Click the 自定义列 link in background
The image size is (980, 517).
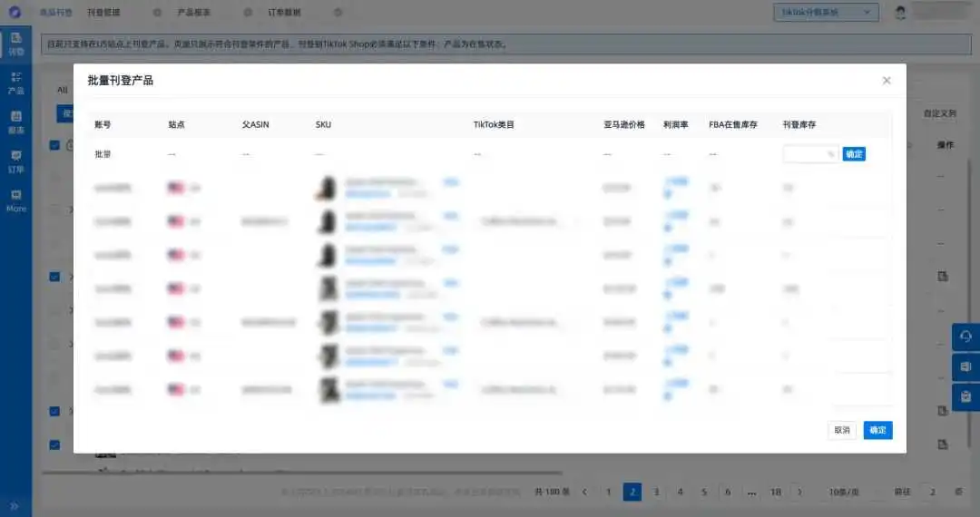pos(939,113)
